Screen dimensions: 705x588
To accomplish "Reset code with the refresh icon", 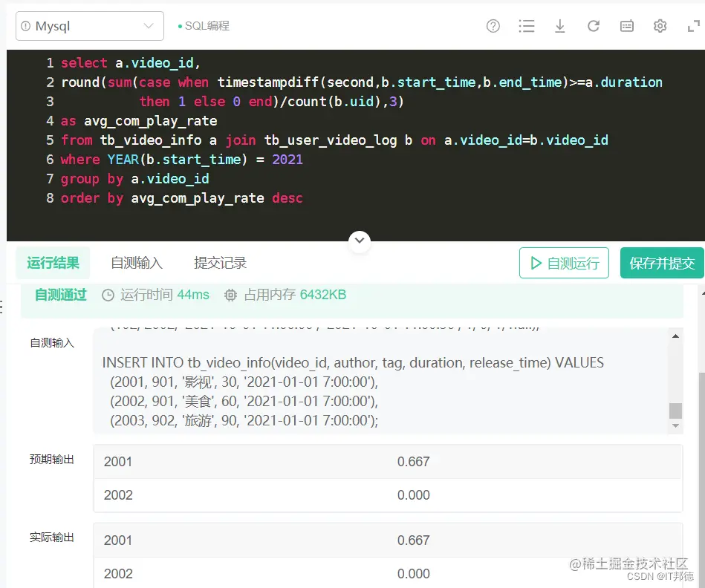I will click(x=594, y=26).
